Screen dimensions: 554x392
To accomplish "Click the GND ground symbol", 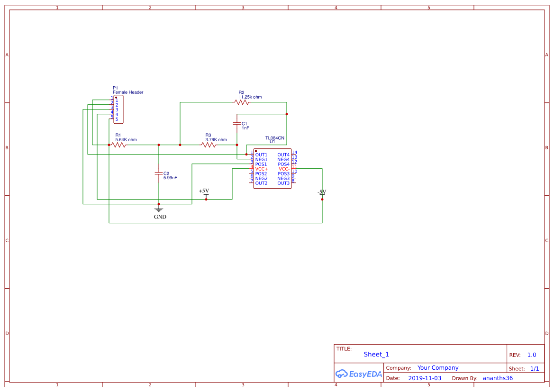I will coord(159,210).
